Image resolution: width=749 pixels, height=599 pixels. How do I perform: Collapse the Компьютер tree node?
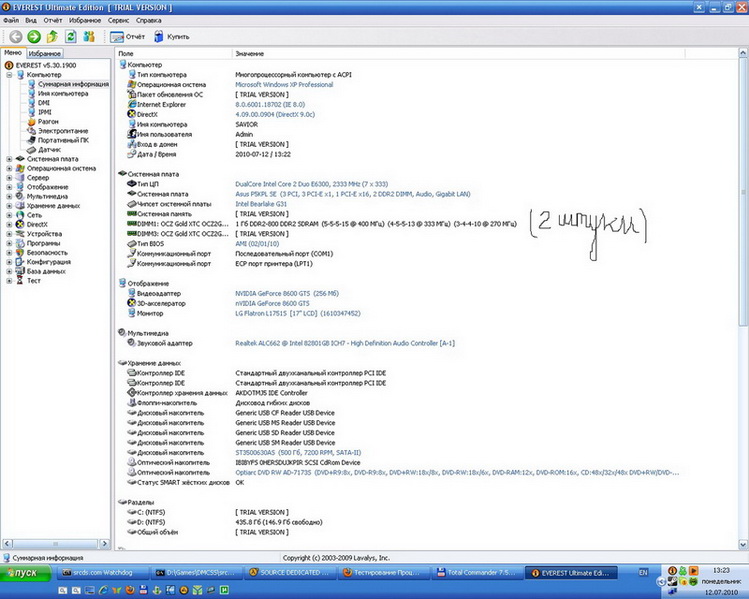[9, 74]
